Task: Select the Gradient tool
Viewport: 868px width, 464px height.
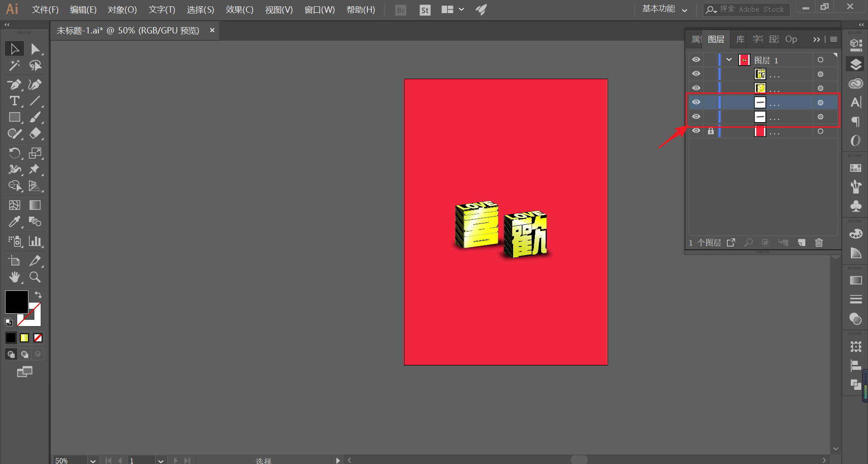Action: pos(35,205)
